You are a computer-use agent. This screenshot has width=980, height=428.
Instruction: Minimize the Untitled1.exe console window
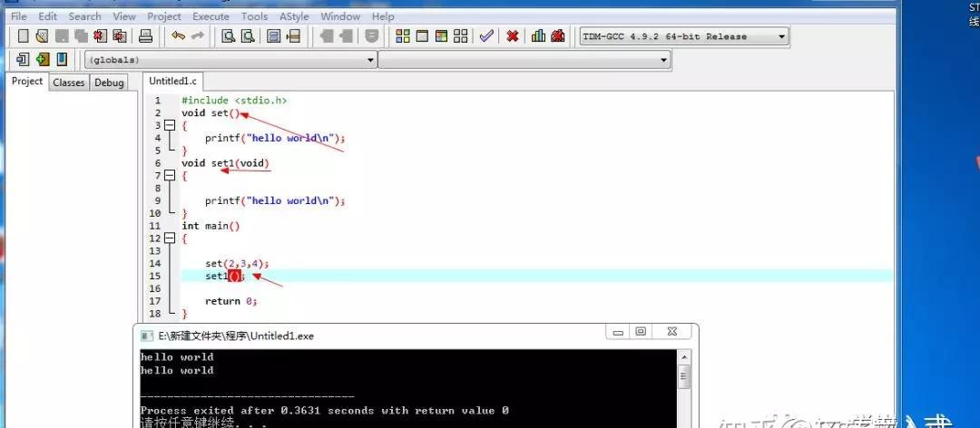(x=619, y=333)
